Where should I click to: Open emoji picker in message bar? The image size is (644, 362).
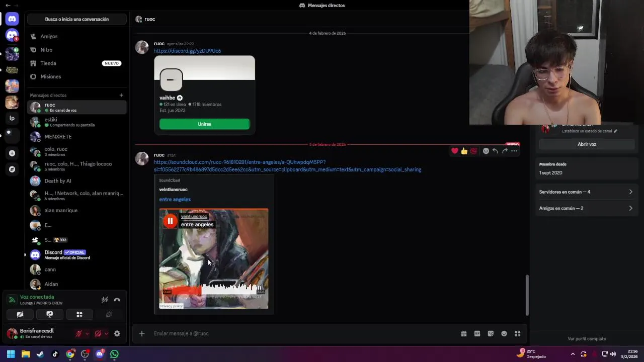pos(504,333)
